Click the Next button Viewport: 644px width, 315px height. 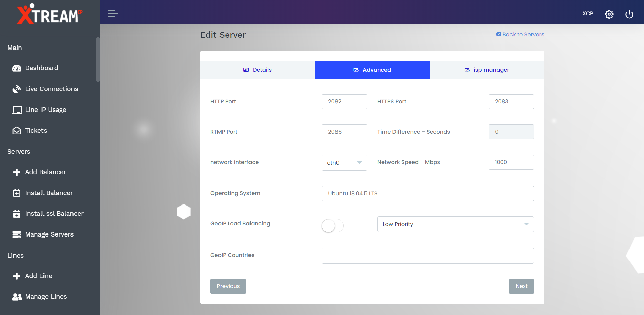tap(522, 286)
